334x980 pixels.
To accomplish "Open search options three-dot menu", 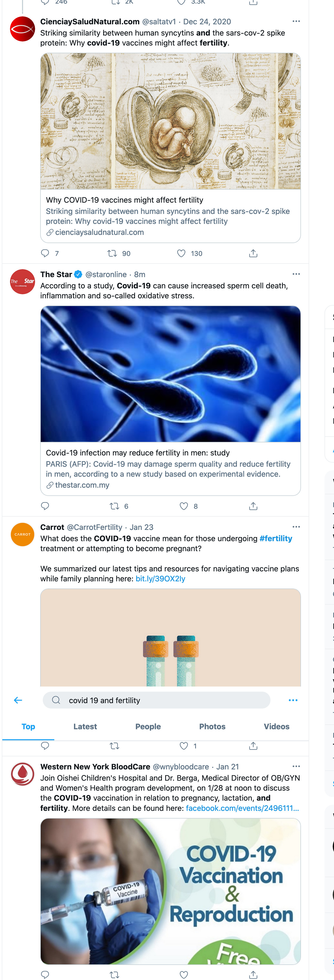I will pos(293,700).
